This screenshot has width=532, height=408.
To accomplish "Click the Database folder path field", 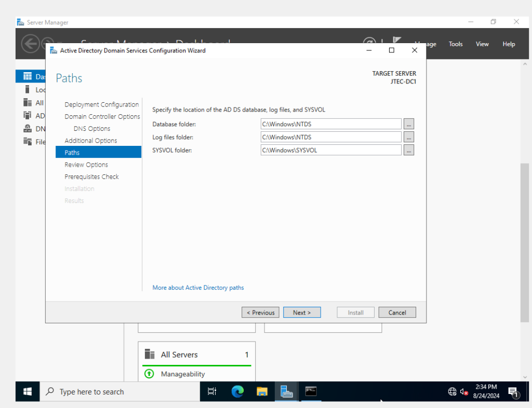I will pyautogui.click(x=331, y=124).
